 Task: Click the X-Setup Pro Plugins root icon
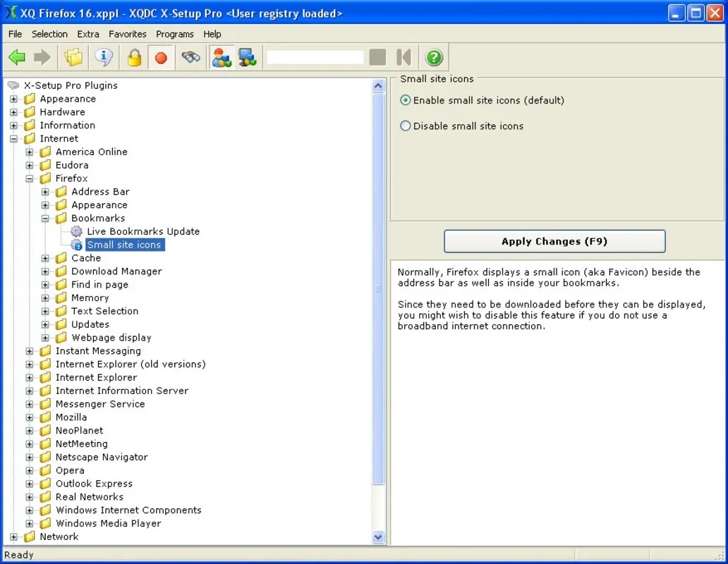tap(13, 85)
